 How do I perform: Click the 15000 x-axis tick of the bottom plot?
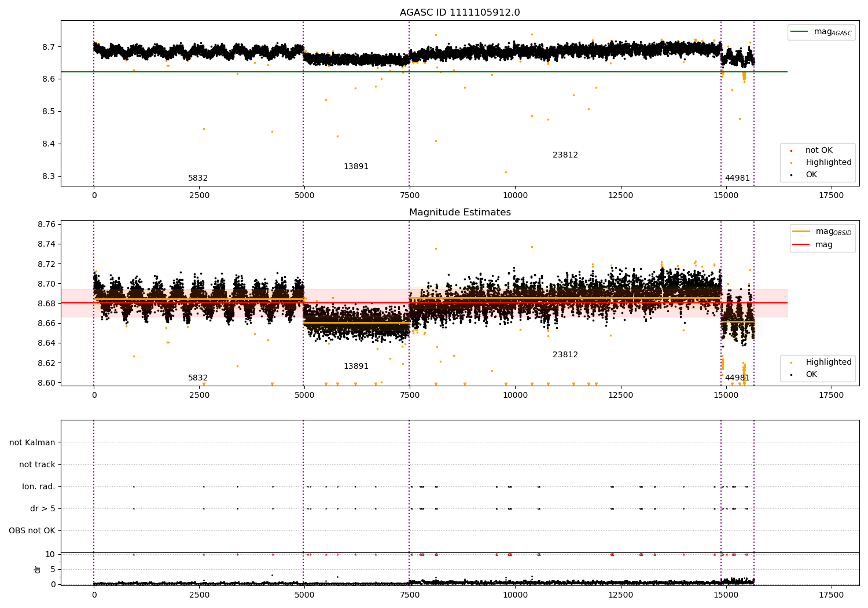coord(726,595)
